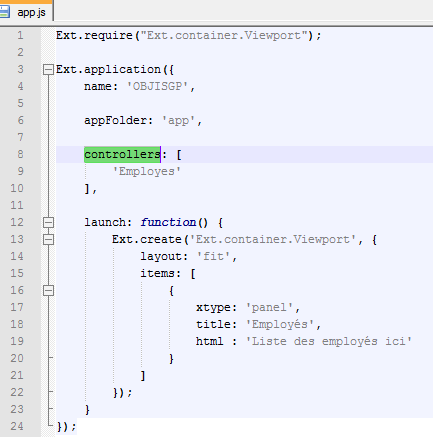The width and height of the screenshot is (433, 437).
Task: Click the xtype property on line 17
Action: (x=213, y=307)
